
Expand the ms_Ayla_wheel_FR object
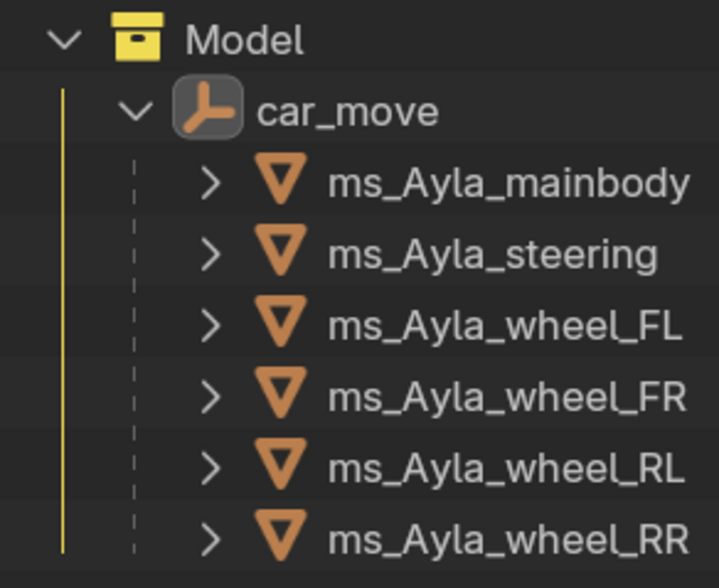point(211,397)
